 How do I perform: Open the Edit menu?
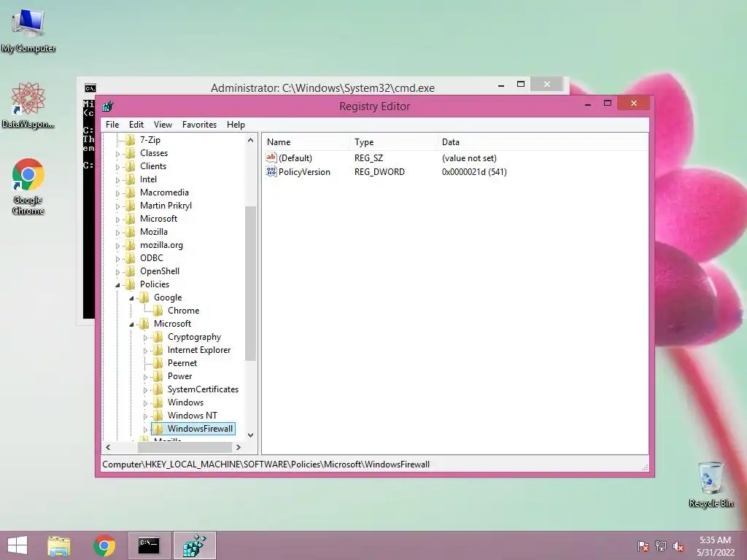136,125
